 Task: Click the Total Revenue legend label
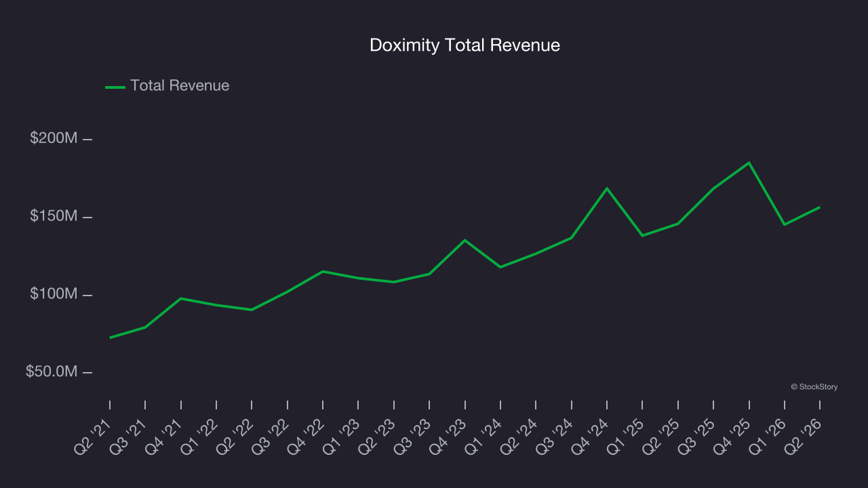click(180, 85)
